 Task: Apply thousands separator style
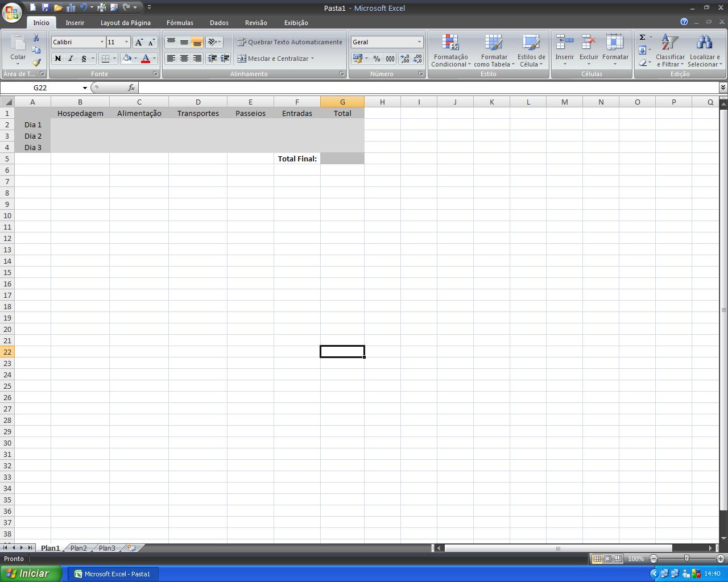tap(390, 59)
